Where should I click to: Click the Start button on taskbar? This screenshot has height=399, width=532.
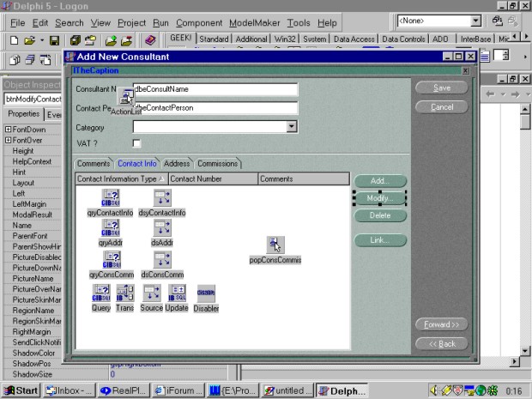(x=21, y=390)
